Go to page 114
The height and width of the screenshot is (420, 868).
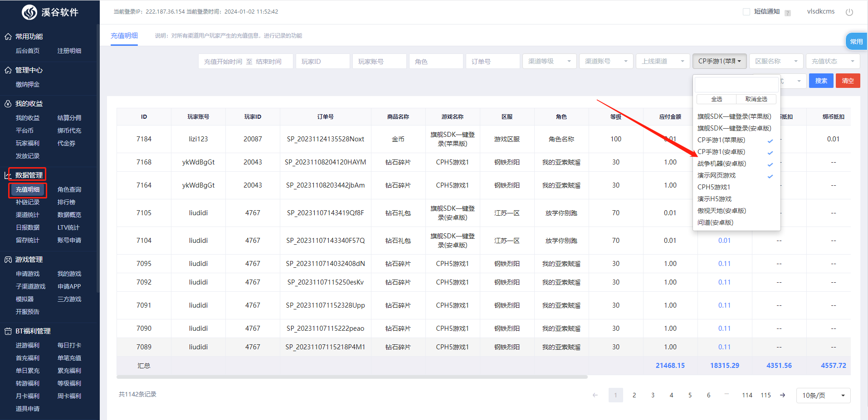point(747,395)
